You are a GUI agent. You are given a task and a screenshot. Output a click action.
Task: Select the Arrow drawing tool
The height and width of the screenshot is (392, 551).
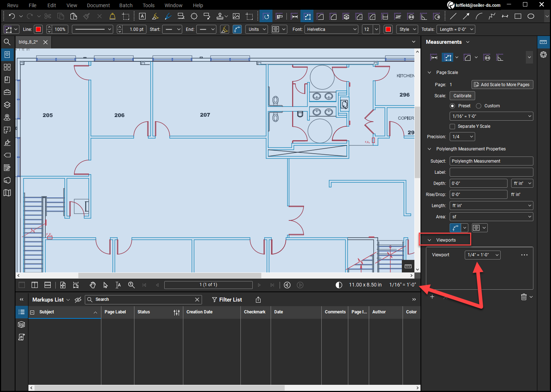click(466, 16)
